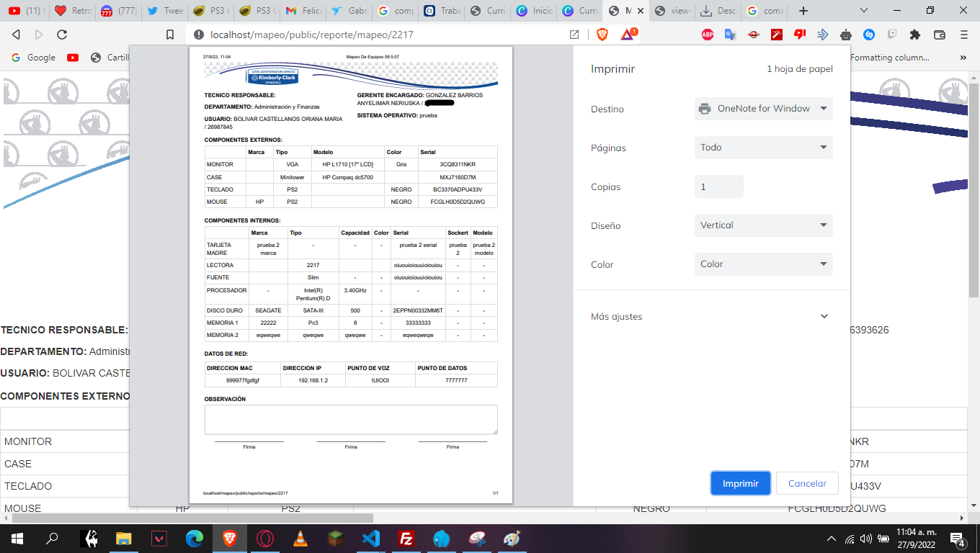
Task: Open the Color mode dropdown
Action: 764,264
